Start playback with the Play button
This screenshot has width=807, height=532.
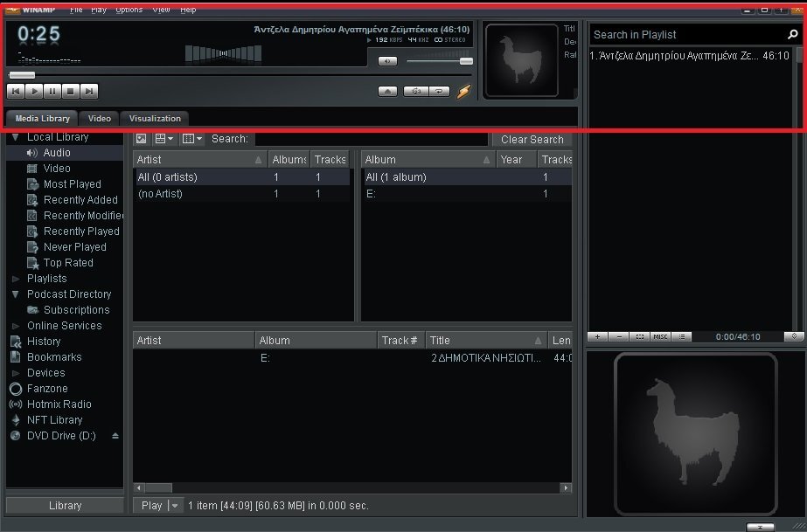[34, 92]
